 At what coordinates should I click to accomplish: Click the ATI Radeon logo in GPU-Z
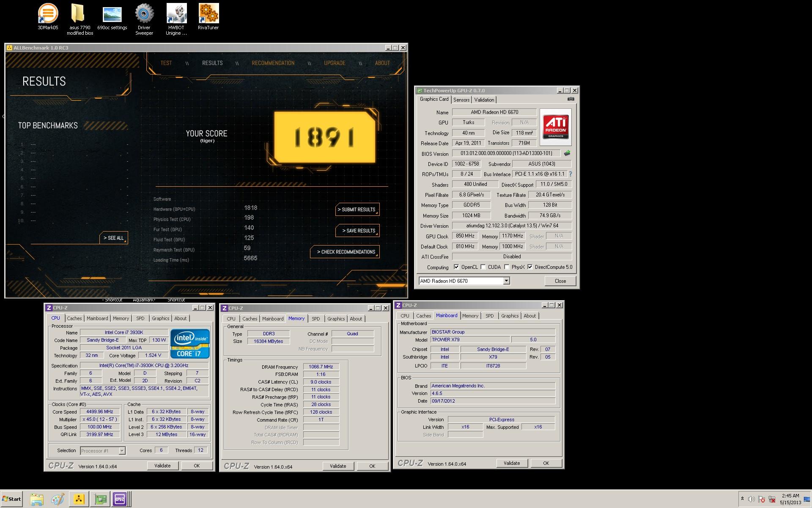555,127
